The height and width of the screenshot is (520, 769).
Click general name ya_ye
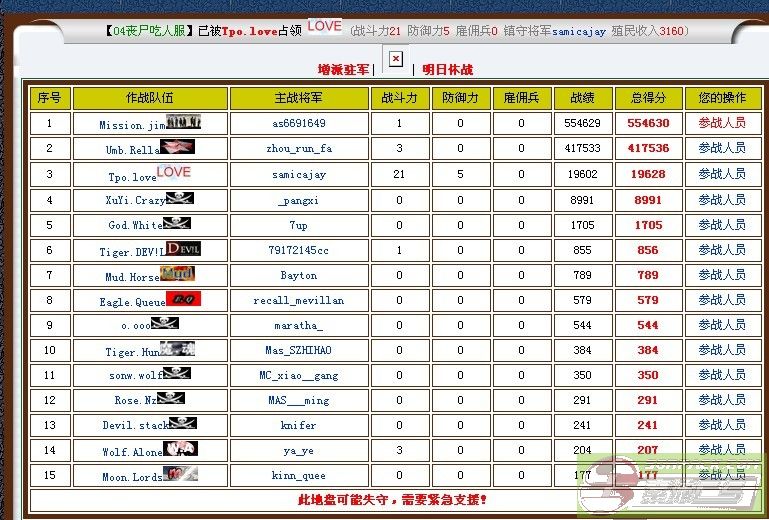pos(299,450)
